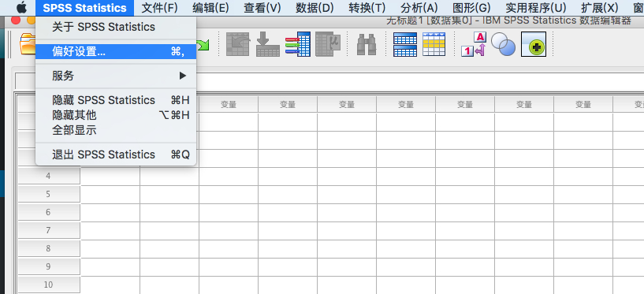Click the binoculars Find icon
Viewport: 644px width, 294px height.
point(367,44)
